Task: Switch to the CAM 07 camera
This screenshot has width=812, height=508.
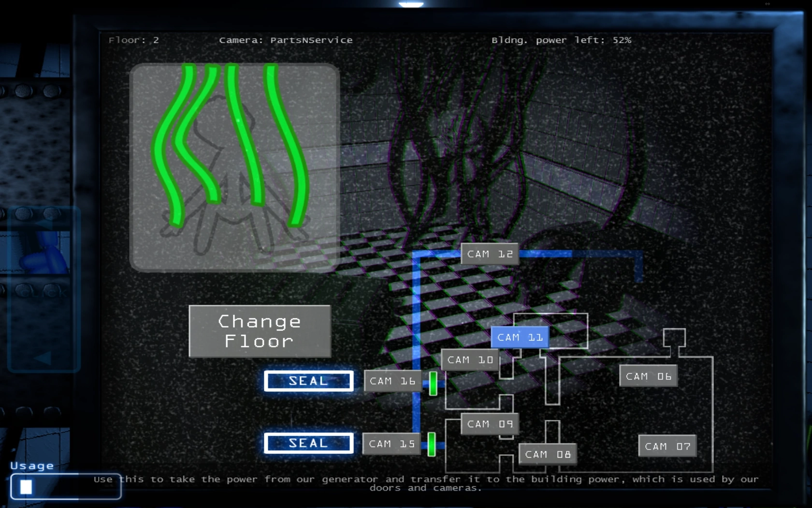Action: pyautogui.click(x=667, y=447)
